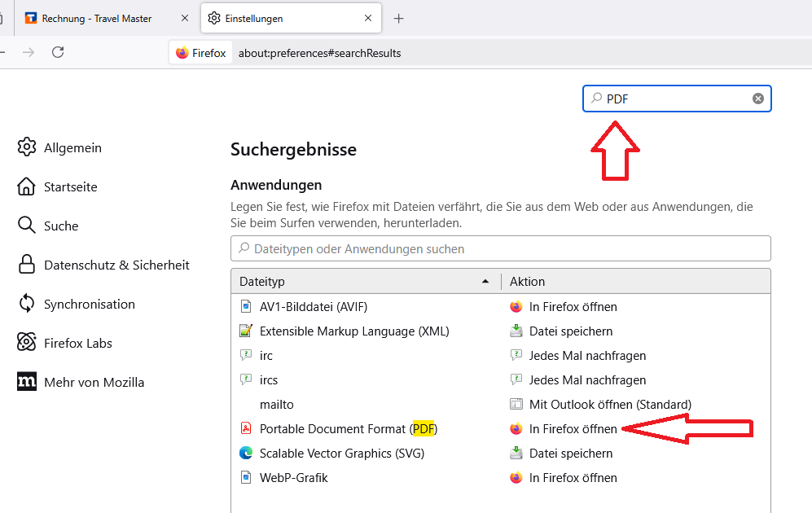The height and width of the screenshot is (513, 812).
Task: Open the Firefox Labs icon
Action: [x=26, y=342]
